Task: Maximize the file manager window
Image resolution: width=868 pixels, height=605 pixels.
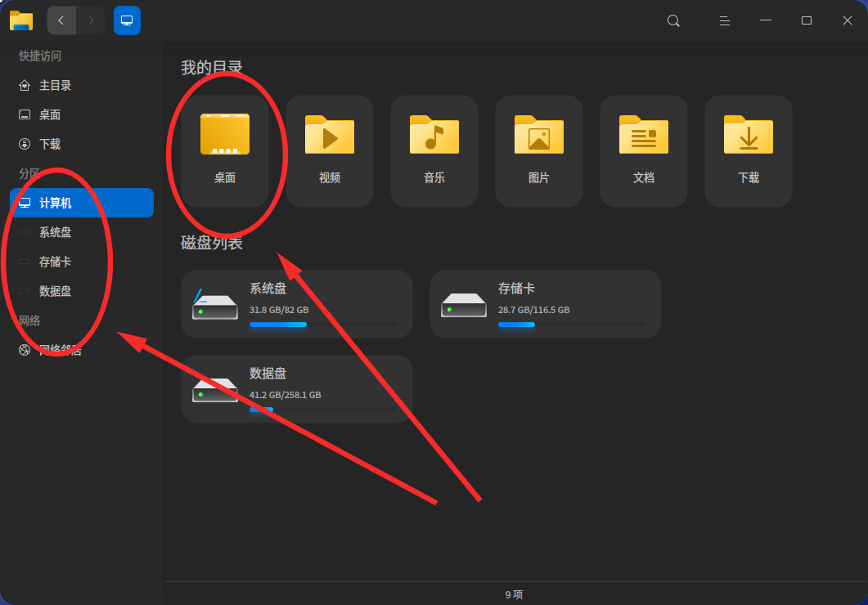Action: click(x=806, y=20)
